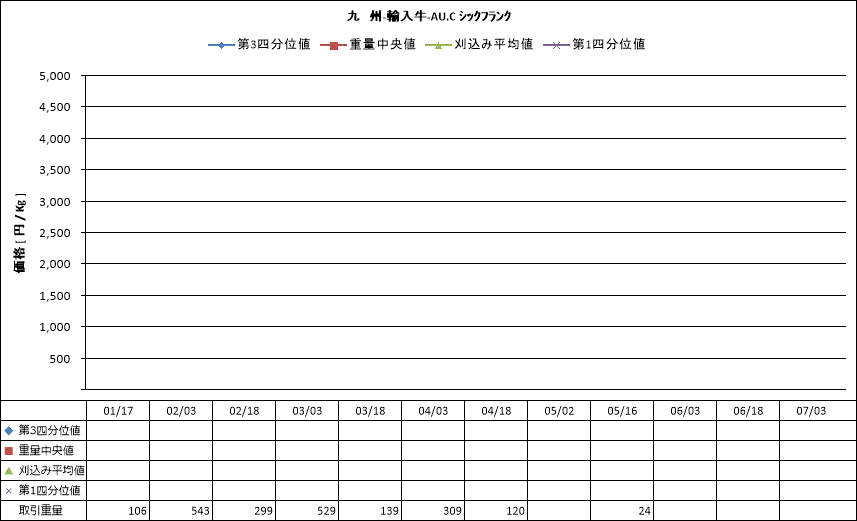Click the 取引重量 value 24
This screenshot has width=857, height=521.
(x=645, y=511)
